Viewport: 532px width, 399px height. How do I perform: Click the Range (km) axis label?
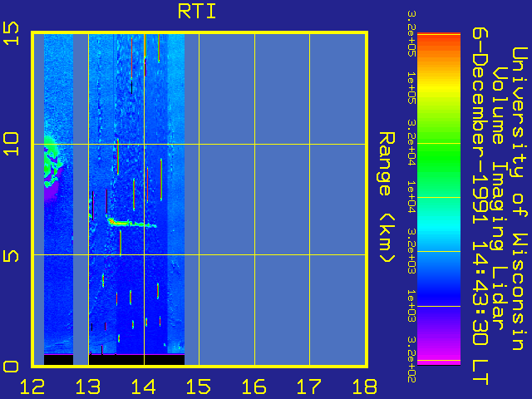[387, 197]
